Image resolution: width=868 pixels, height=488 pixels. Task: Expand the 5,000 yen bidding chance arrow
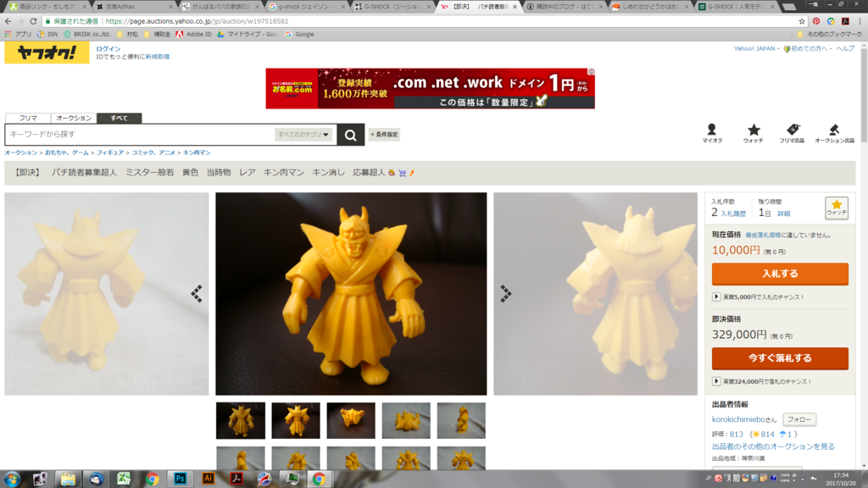tap(716, 297)
